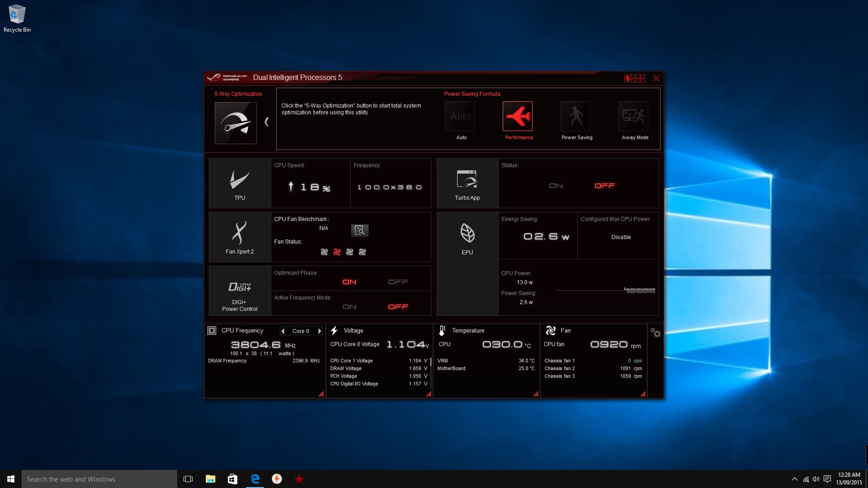
Task: Expand the Temperature monitor corner triangle
Action: pyautogui.click(x=536, y=394)
